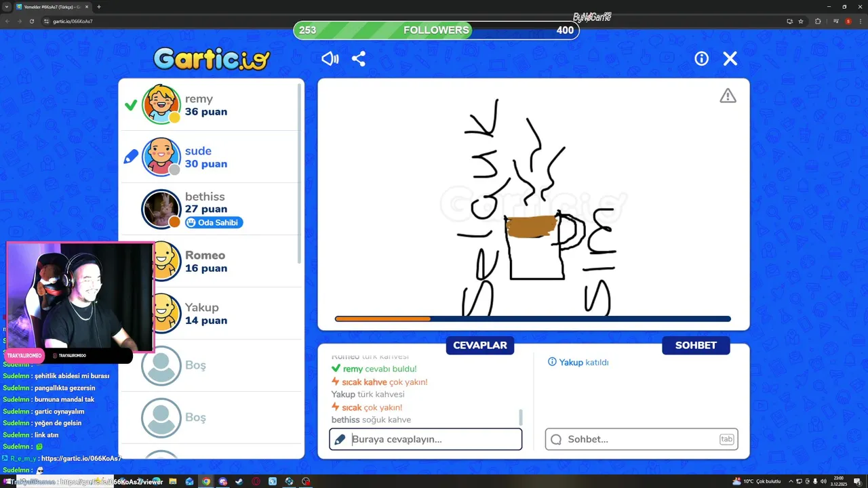The width and height of the screenshot is (868, 488).
Task: Select player name Yakup in the list
Action: coord(202,307)
